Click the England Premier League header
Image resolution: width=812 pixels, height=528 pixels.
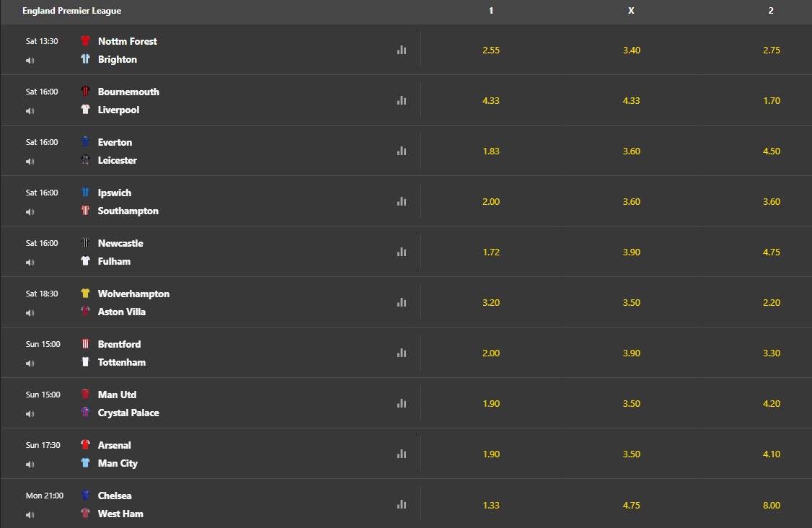click(72, 11)
